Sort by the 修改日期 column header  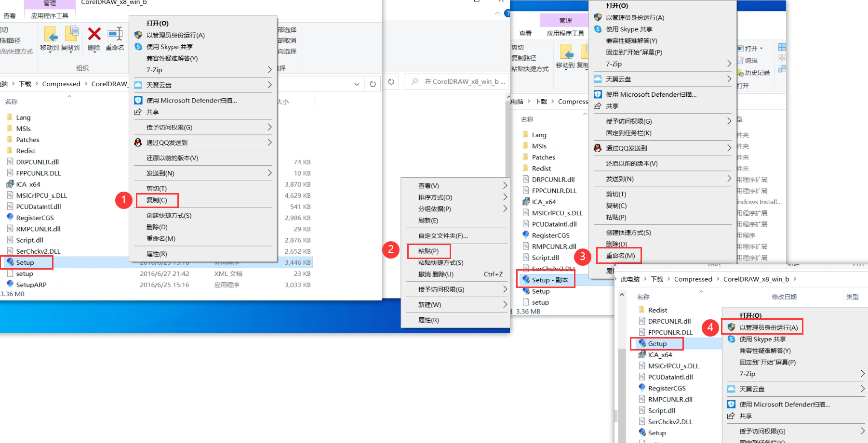[x=784, y=297]
